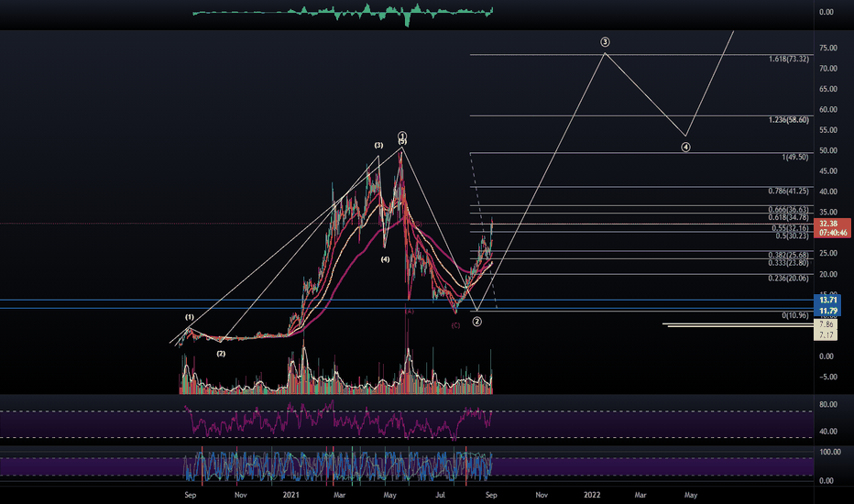
Task: Select the 0(10.96) Fibonacci level label
Action: (795, 315)
